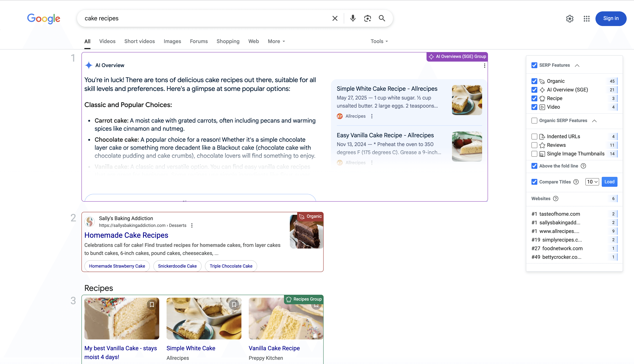Open the three-dot menu next to sallysbakingaddiction.com URL
634x364 pixels.
click(192, 225)
